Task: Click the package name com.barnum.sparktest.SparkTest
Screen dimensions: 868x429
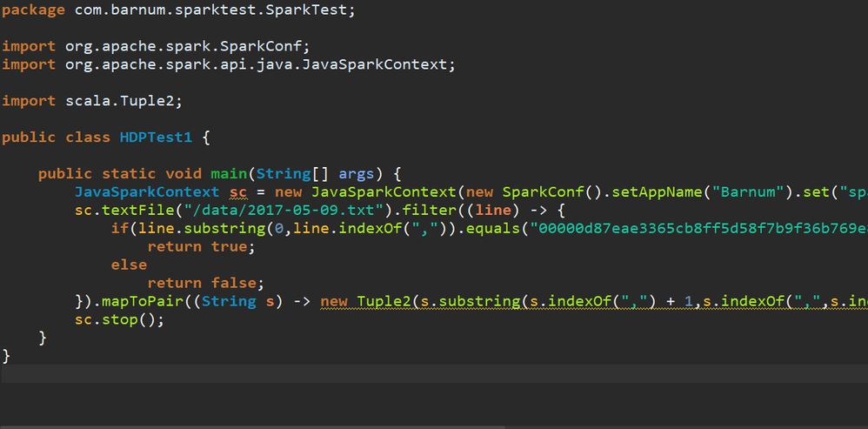Action: click(x=212, y=11)
